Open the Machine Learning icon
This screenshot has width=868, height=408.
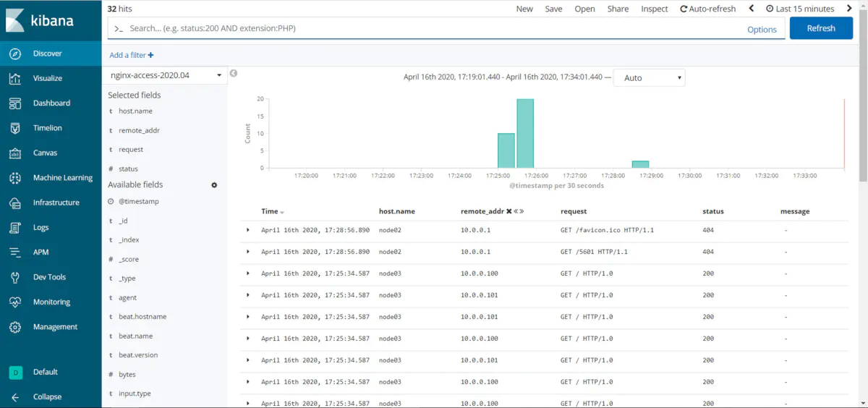click(15, 178)
